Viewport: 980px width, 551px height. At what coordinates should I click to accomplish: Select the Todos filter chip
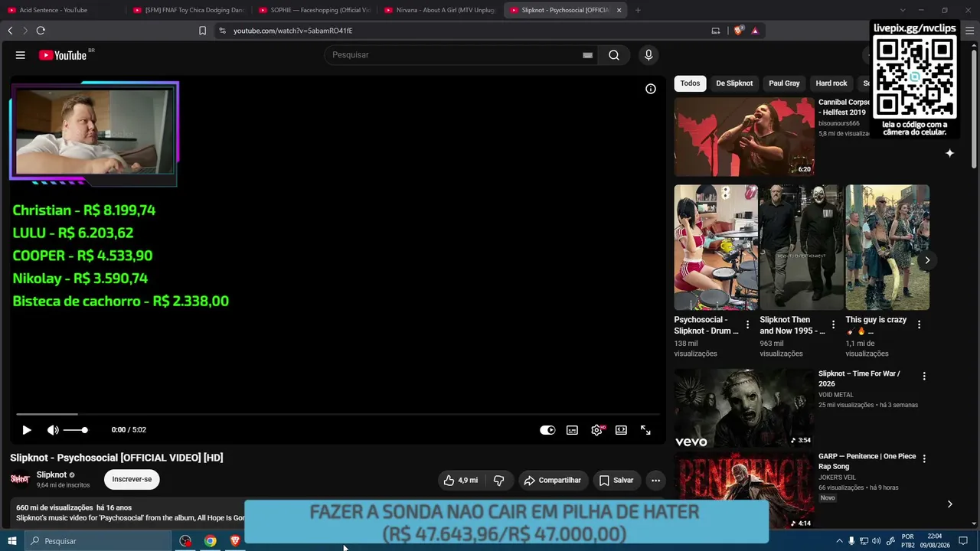point(690,83)
